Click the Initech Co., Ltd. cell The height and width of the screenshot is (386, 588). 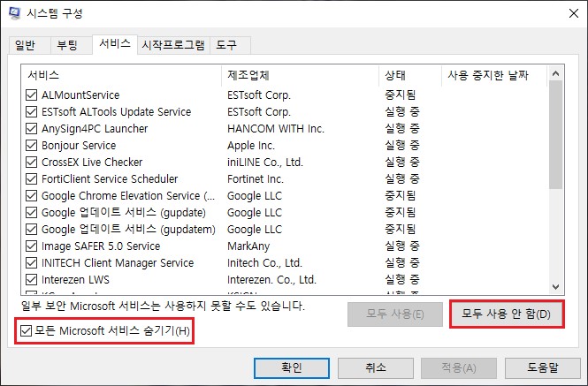(264, 263)
